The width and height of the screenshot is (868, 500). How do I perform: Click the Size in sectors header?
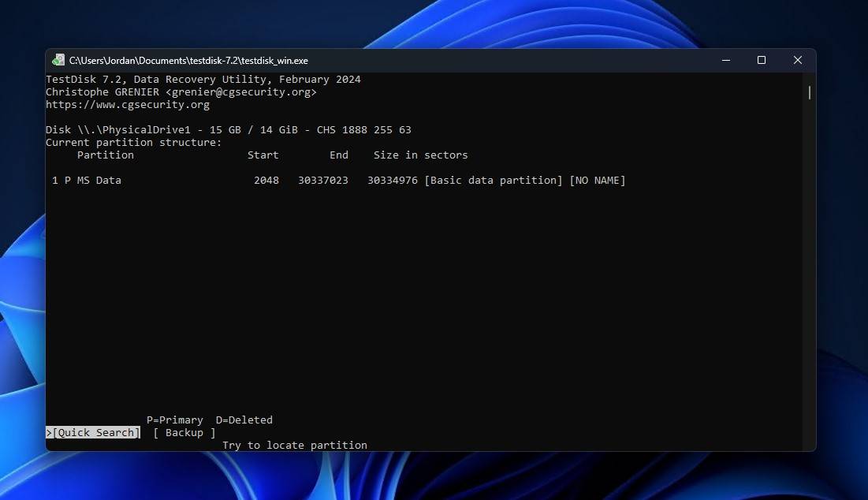tap(421, 155)
